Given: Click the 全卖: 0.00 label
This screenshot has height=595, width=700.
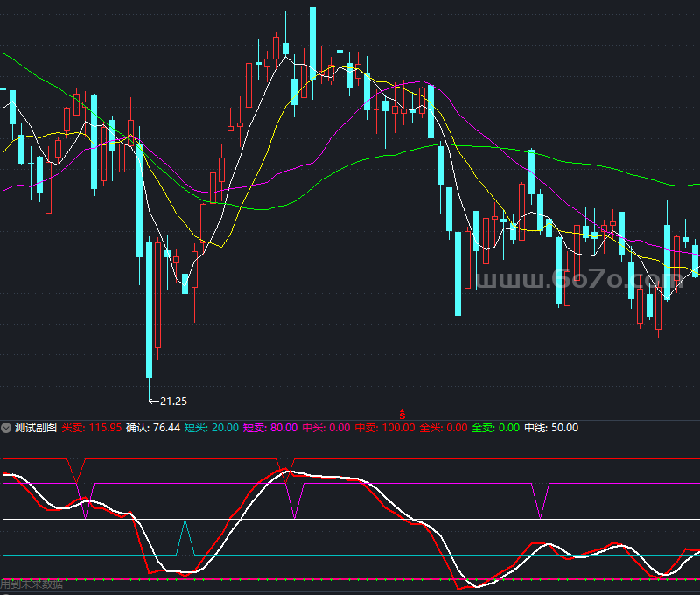Looking at the screenshot, I should [495, 428].
